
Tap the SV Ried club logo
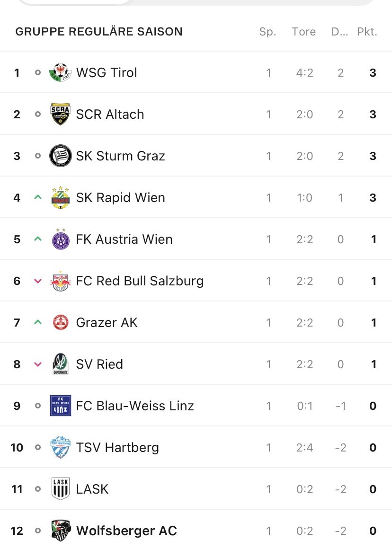coord(61,364)
